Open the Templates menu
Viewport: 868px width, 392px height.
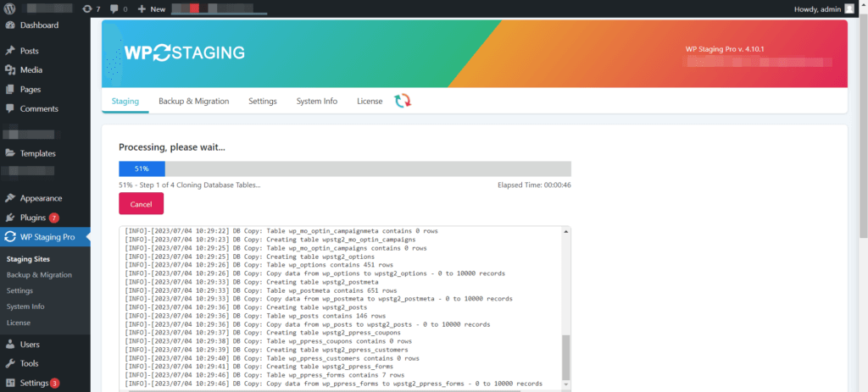38,154
